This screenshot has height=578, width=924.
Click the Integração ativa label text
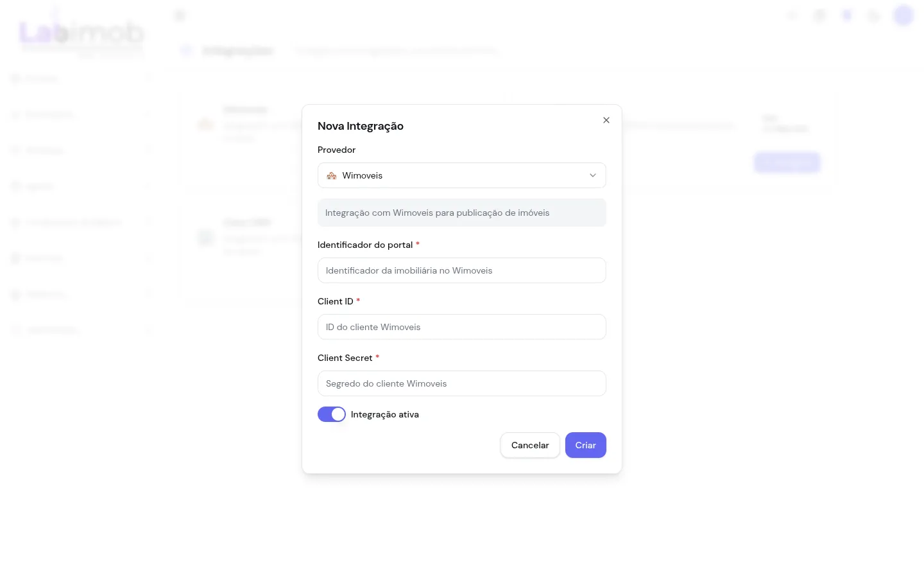(385, 414)
